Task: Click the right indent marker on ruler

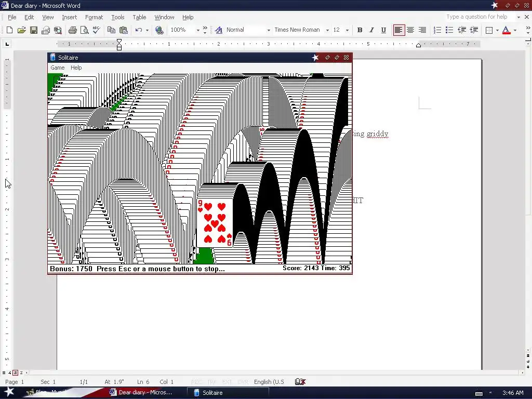Action: 418,45
